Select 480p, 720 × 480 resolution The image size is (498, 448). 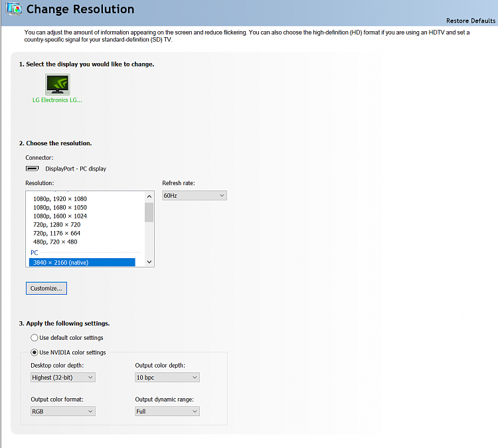pyautogui.click(x=55, y=242)
